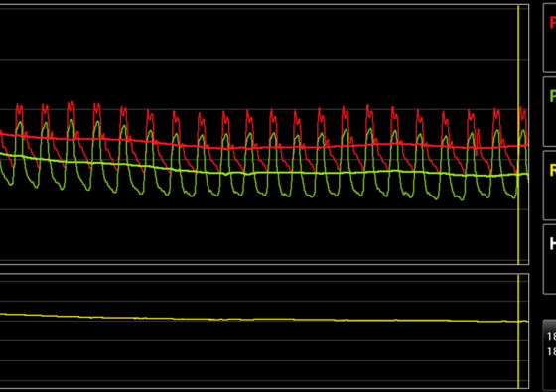Click the yellow cursor line in the waveform chart
Image resolution: width=556 pixels, height=392 pixels.
(x=518, y=135)
